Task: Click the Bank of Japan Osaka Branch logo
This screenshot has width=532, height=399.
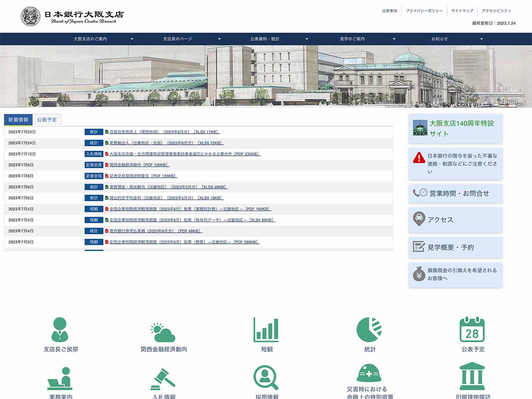Action: 72,16
